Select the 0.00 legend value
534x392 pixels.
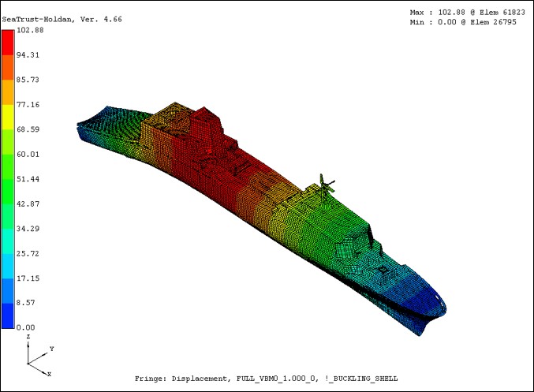click(x=26, y=327)
